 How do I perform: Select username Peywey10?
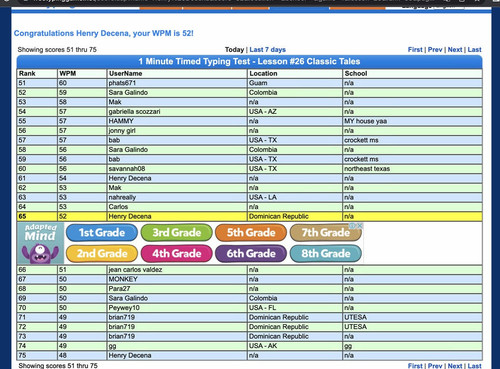(x=124, y=308)
